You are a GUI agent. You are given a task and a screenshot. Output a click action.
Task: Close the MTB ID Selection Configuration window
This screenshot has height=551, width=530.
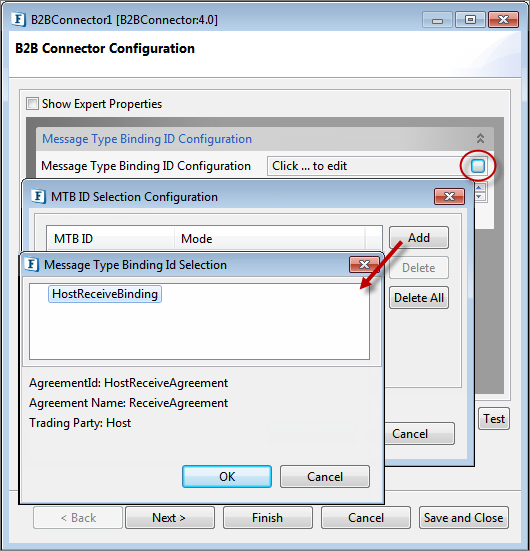tap(450, 196)
